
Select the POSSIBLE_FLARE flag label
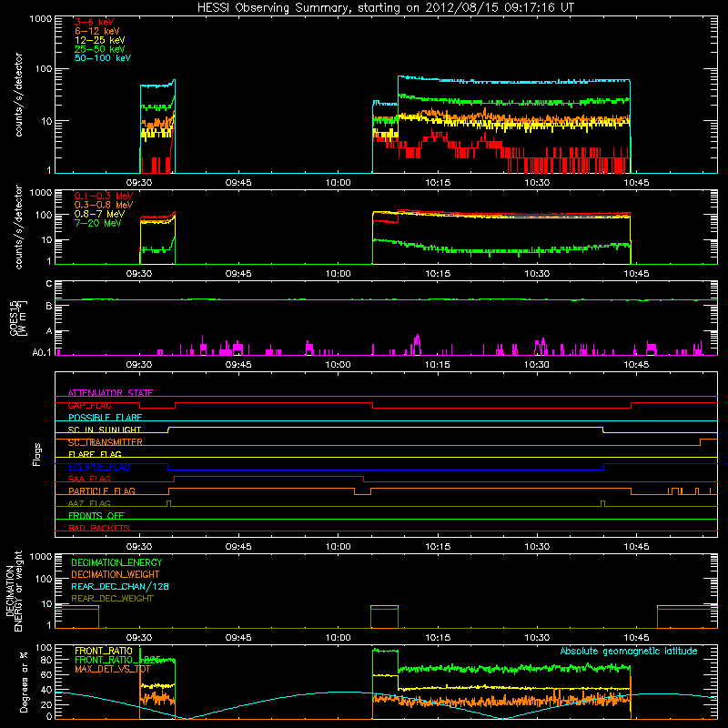pyautogui.click(x=105, y=418)
